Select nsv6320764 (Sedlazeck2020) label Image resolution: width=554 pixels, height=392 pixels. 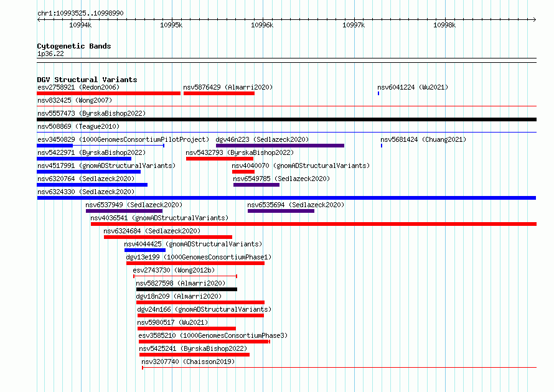tap(86, 179)
